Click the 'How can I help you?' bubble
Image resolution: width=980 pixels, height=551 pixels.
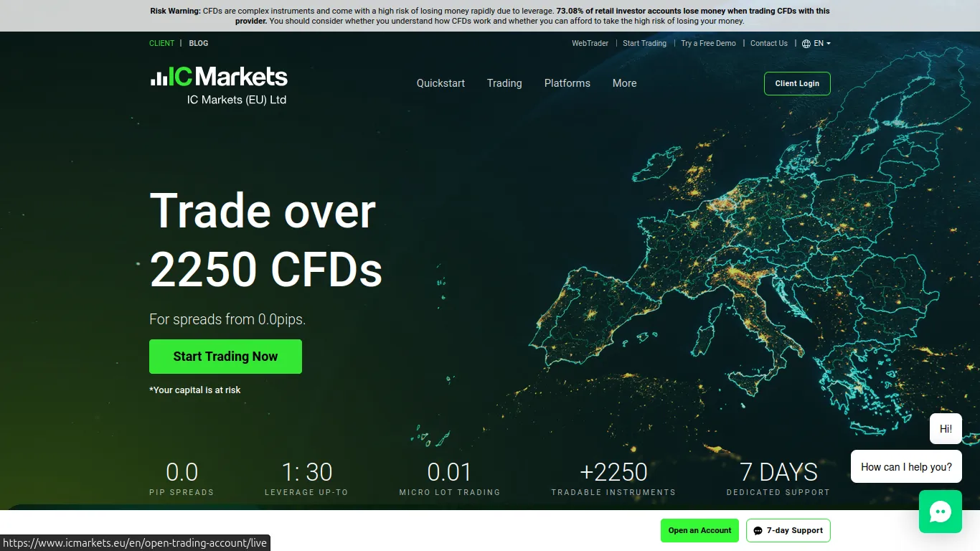tap(906, 466)
